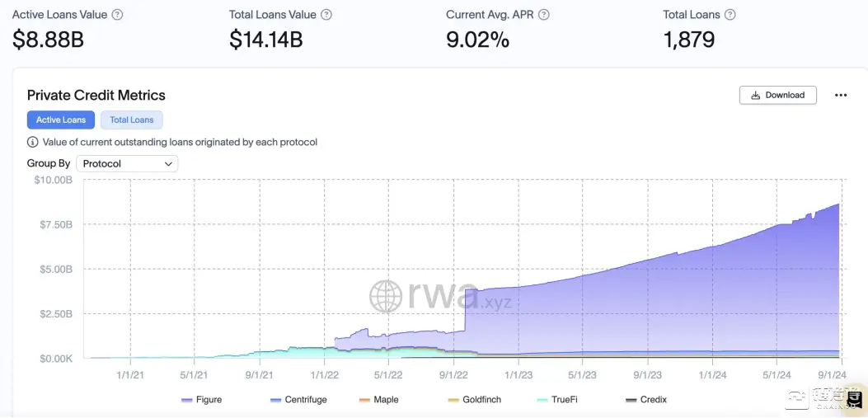
Task: Click the rwa.xyz globe watermark logo
Action: point(386,296)
